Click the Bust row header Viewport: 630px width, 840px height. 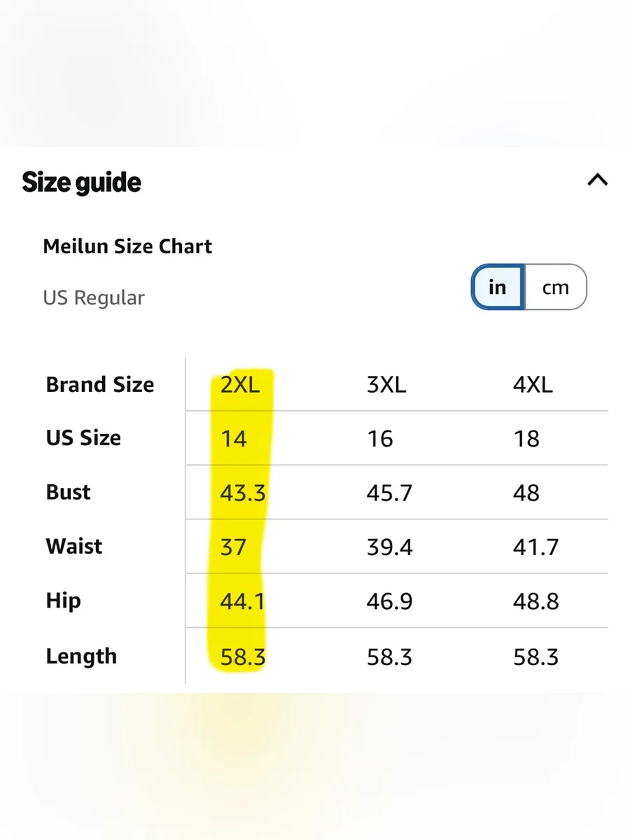coord(68,492)
